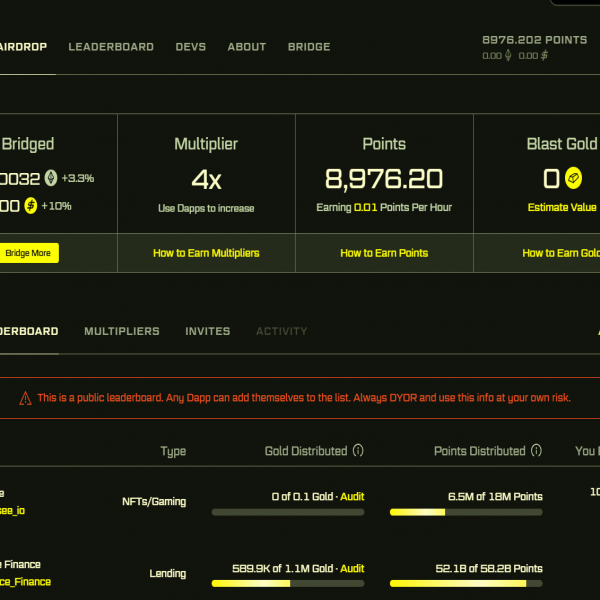The image size is (600, 600).
Task: Click the USDB coin icon beside +10%
Action: tap(31, 206)
